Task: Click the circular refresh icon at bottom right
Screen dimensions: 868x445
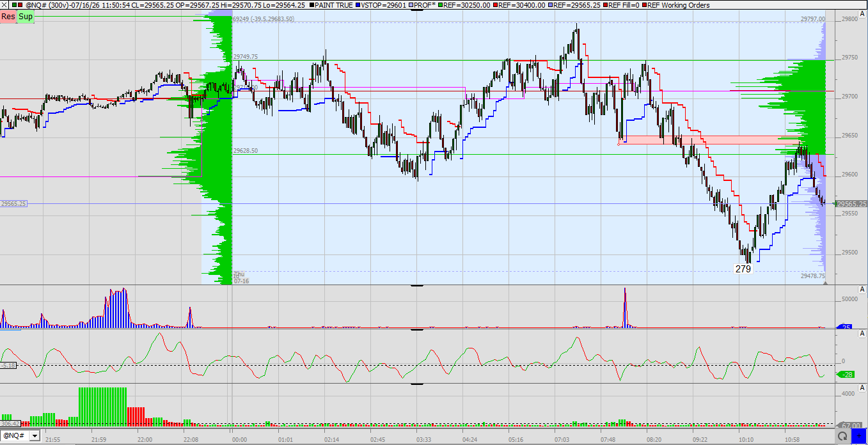Action: coord(841,437)
